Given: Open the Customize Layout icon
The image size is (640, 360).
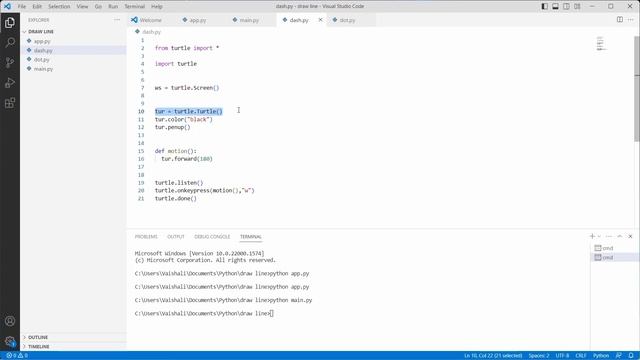Looking at the screenshot, I should [x=577, y=6].
